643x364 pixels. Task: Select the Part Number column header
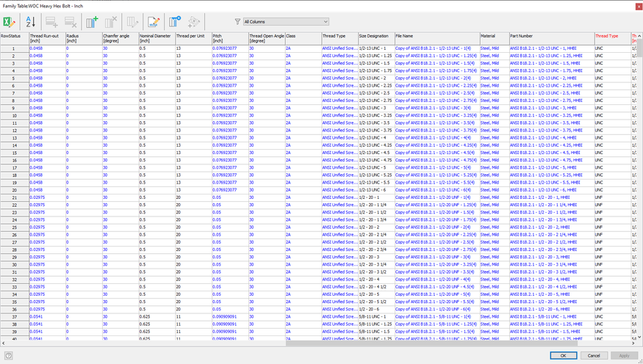(552, 38)
